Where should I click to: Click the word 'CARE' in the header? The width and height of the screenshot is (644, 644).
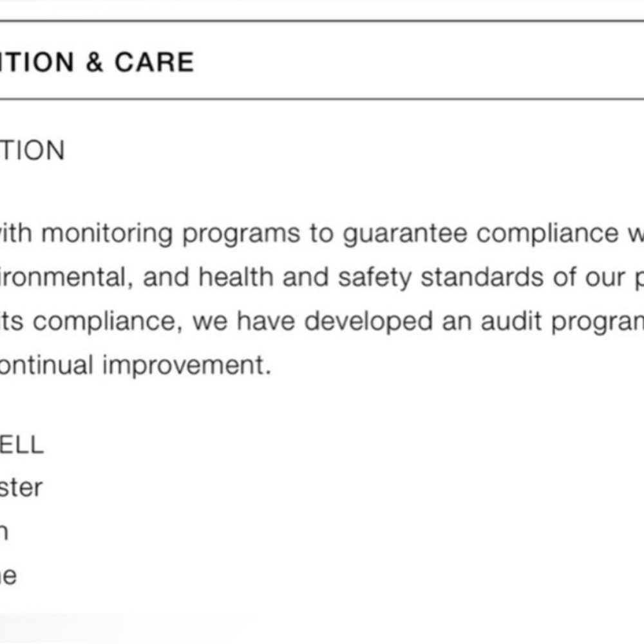(155, 62)
